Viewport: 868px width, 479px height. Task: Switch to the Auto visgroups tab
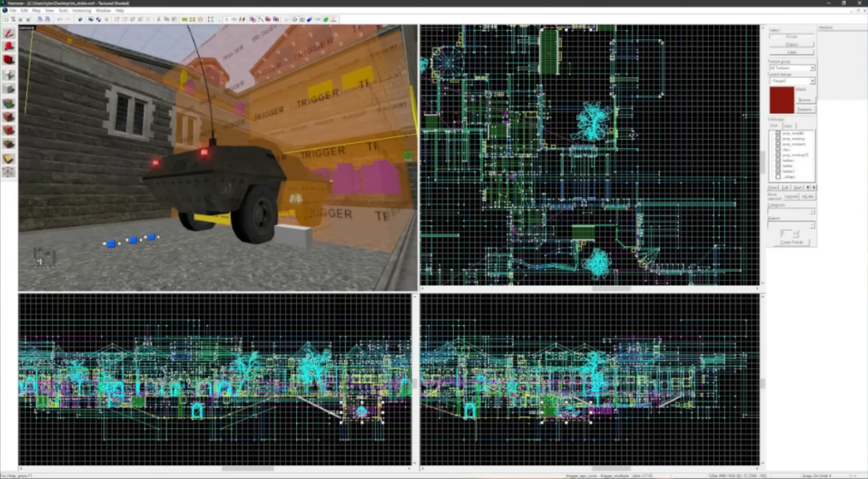[789, 125]
